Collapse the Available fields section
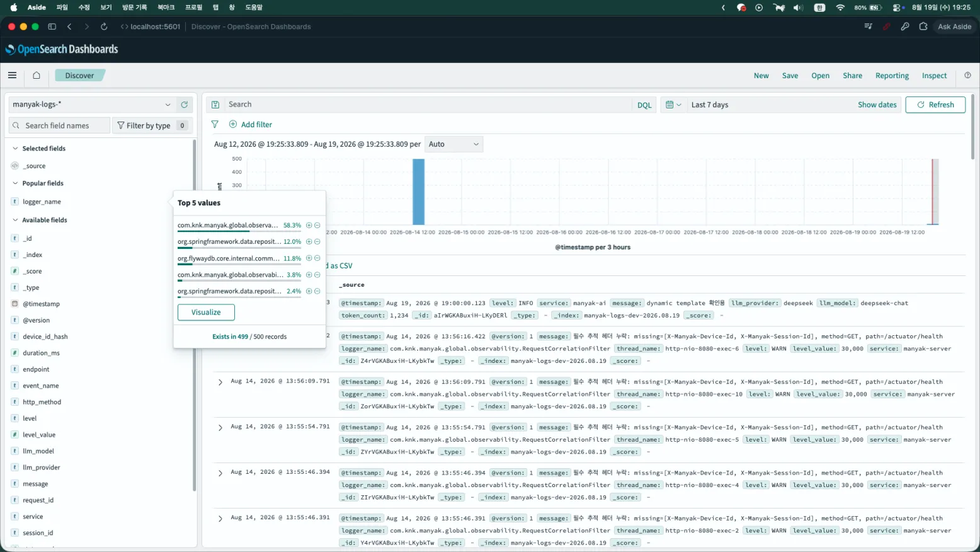This screenshot has width=980, height=552. (x=15, y=220)
